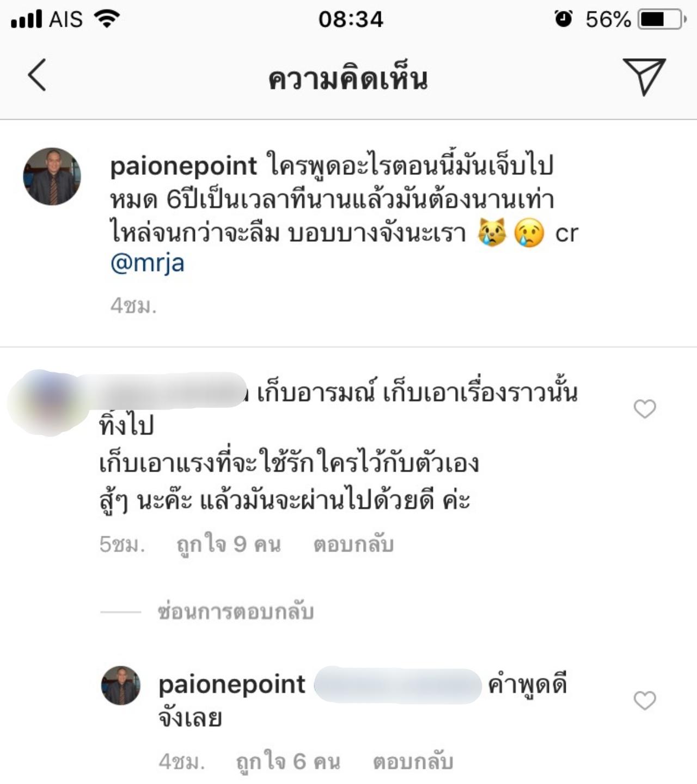
Task: Like paionepoint's reply with heart icon
Action: pyautogui.click(x=645, y=701)
